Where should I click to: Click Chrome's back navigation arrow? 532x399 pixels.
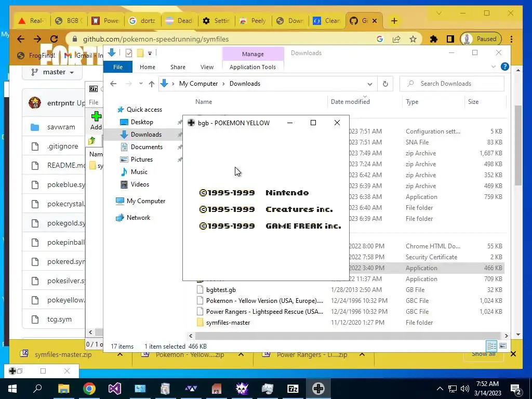tap(21, 39)
